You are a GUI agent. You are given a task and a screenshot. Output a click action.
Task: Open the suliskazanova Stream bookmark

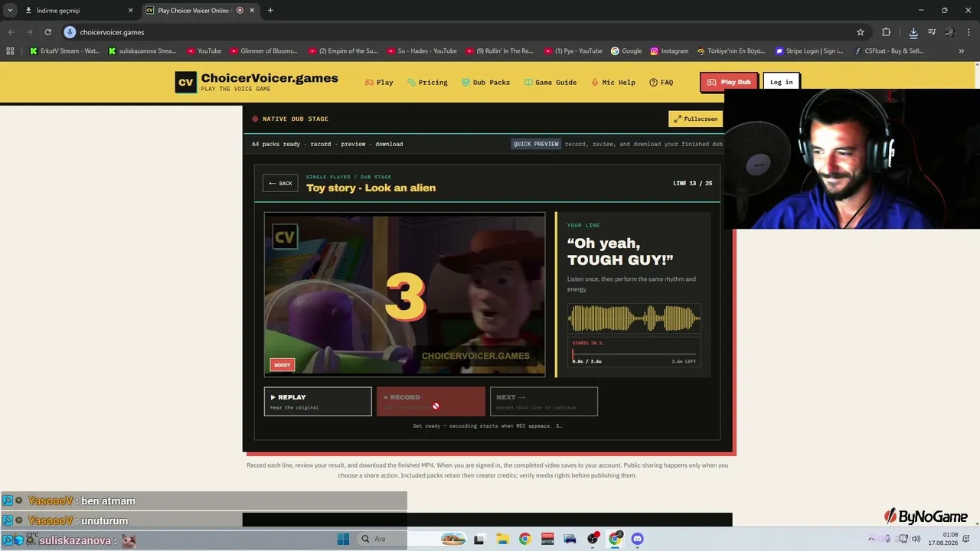[x=142, y=51]
